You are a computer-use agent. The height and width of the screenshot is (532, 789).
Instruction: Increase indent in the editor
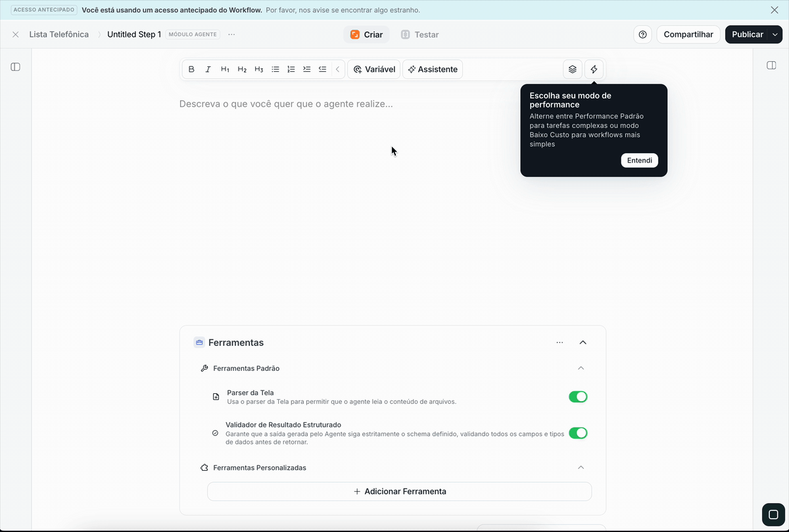click(306, 69)
